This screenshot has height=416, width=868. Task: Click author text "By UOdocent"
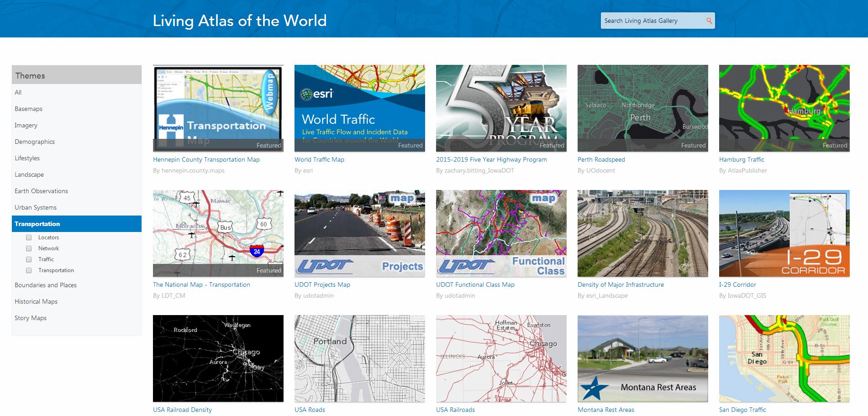tap(596, 170)
